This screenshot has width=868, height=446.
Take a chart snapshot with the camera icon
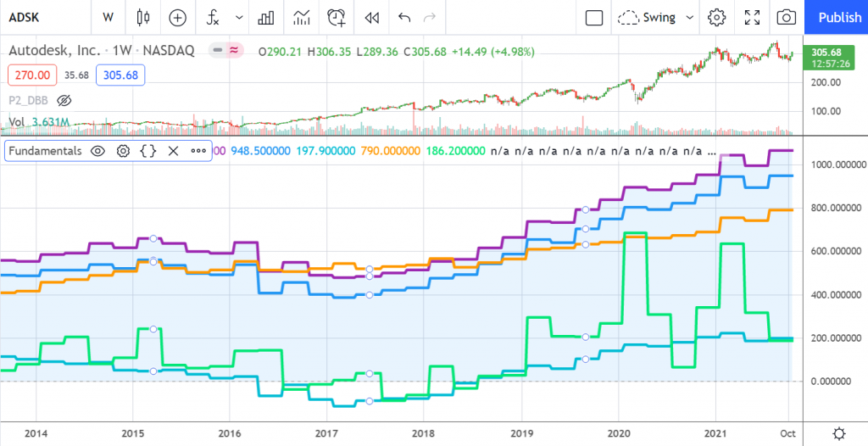(x=787, y=17)
